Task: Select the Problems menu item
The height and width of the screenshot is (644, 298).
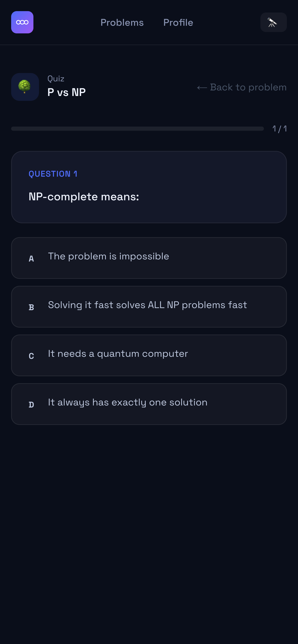Action: pos(122,22)
